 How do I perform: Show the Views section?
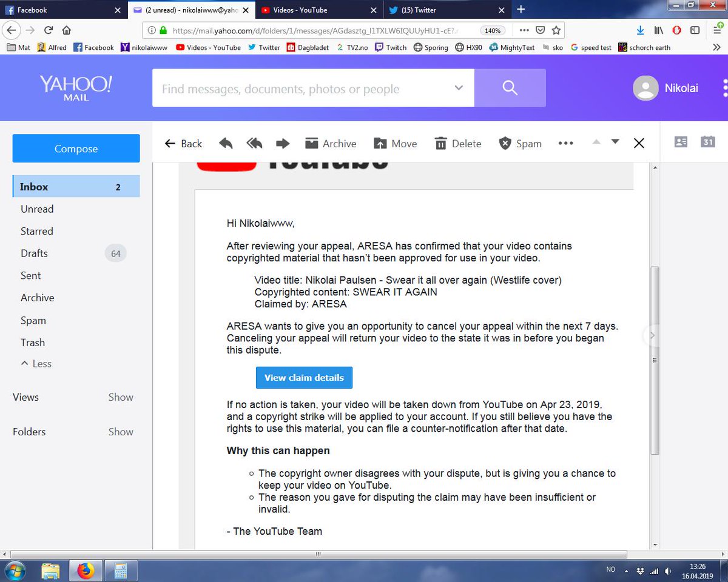[121, 397]
